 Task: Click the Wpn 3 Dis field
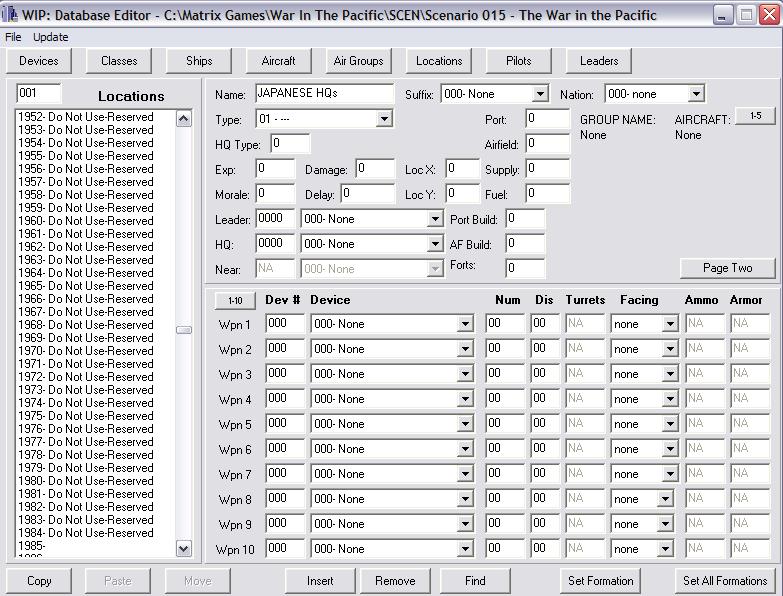coord(545,373)
